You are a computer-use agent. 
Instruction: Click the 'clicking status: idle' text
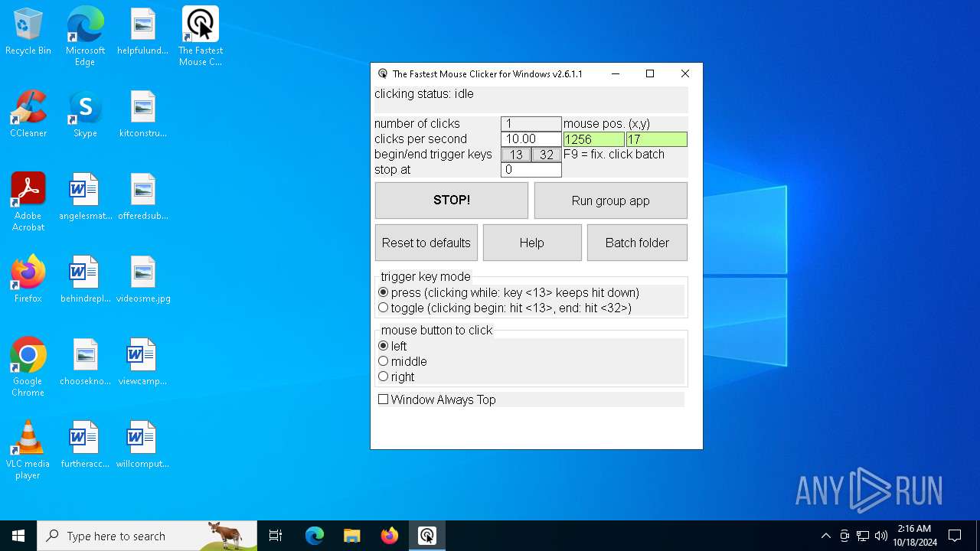424,94
